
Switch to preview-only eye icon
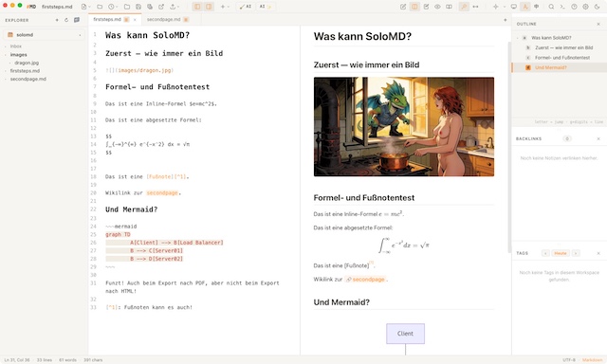(x=437, y=7)
